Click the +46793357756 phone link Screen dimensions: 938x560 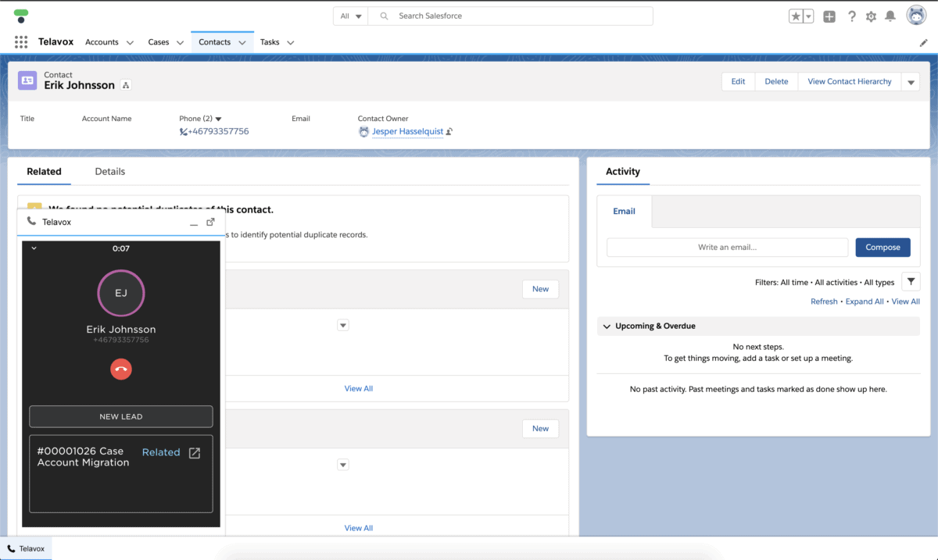pyautogui.click(x=219, y=131)
